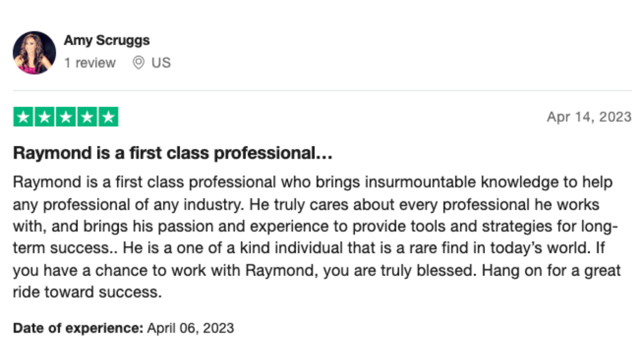Click the April 06, 2023 experience date
Image resolution: width=644 pixels, height=362 pixels.
(x=191, y=328)
